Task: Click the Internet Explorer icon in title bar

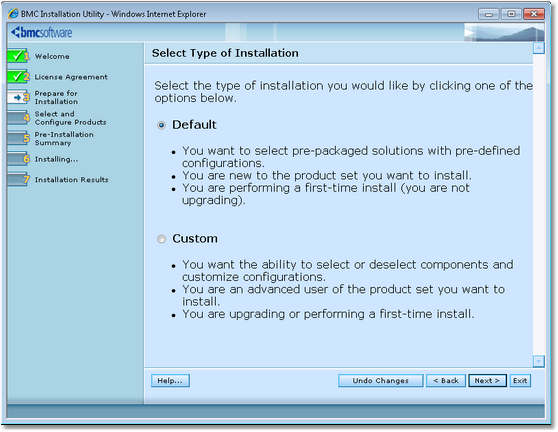Action: (x=13, y=14)
